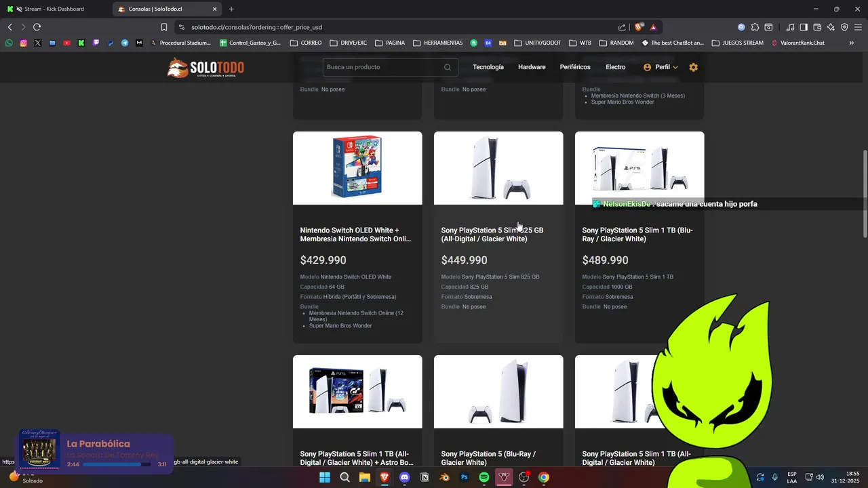Click the PS5 Gran Turismo bundle thumbnail

point(357,392)
